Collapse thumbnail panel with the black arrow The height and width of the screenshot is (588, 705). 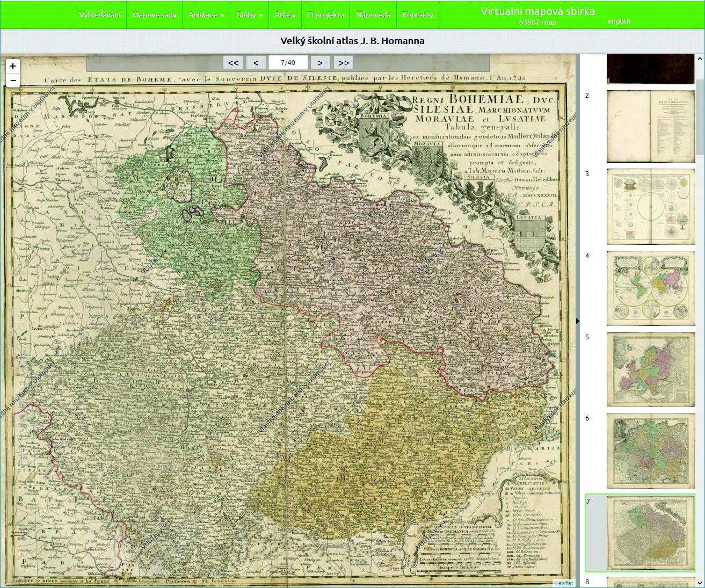[578, 321]
